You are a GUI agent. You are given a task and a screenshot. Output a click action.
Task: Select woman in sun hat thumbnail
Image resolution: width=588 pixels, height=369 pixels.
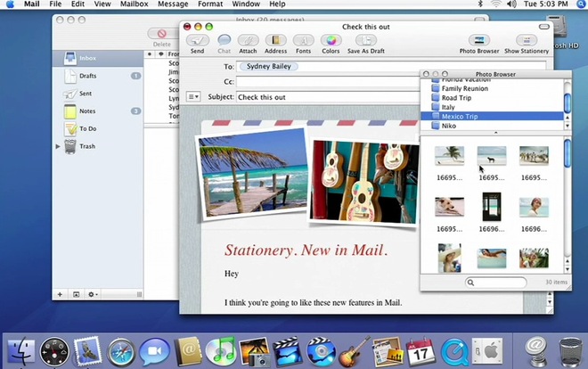coord(449,258)
